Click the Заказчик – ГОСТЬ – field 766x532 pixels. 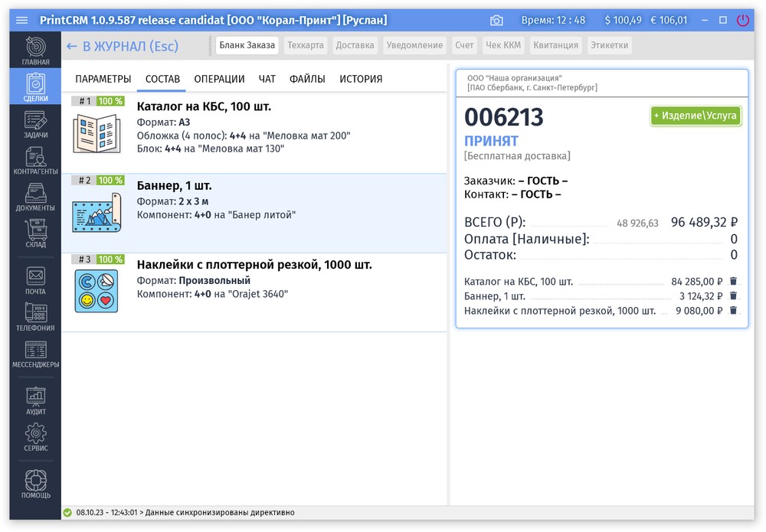(x=516, y=181)
